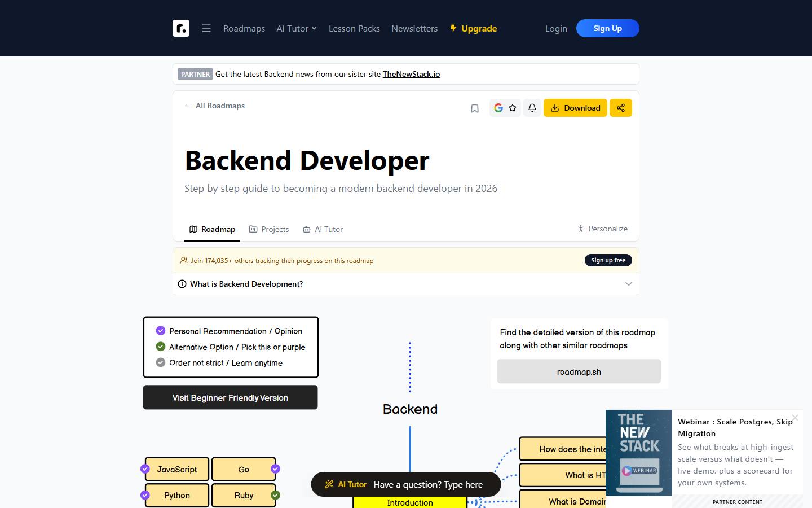This screenshot has height=508, width=812.
Task: Open Roadmaps in the top navigation
Action: point(244,28)
